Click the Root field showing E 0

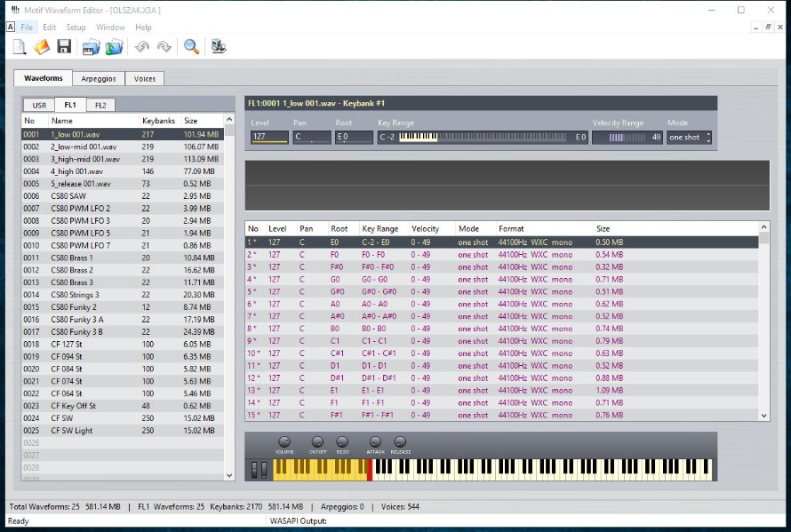coord(354,137)
